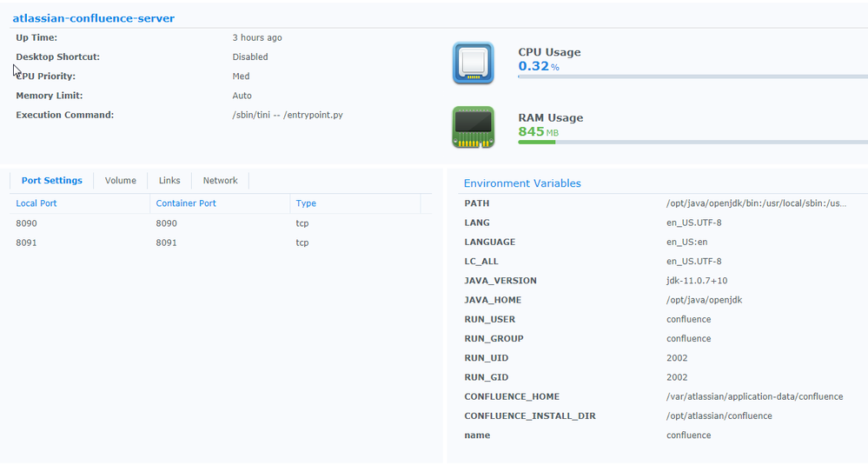Select the name variable row label

pyautogui.click(x=477, y=435)
